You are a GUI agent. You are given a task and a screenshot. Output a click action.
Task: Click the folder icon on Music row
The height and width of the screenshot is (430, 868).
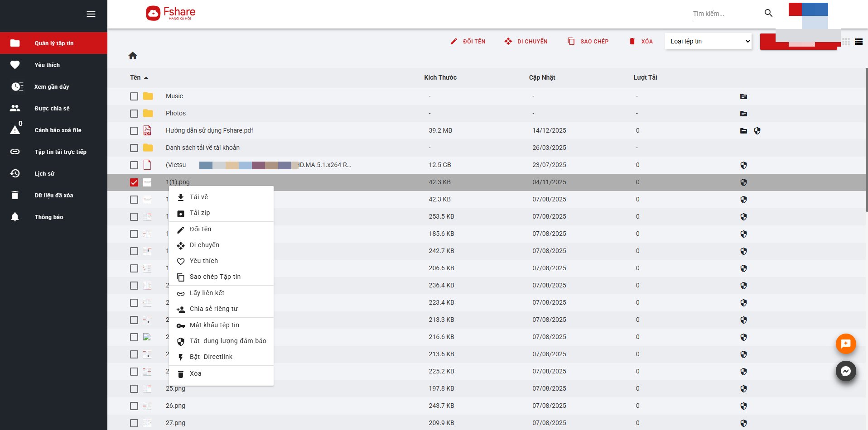click(x=743, y=96)
